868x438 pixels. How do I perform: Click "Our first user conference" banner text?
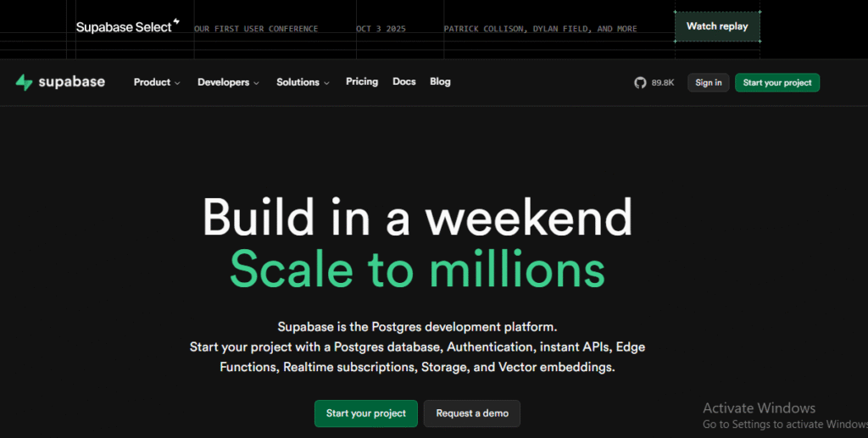pyautogui.click(x=256, y=29)
